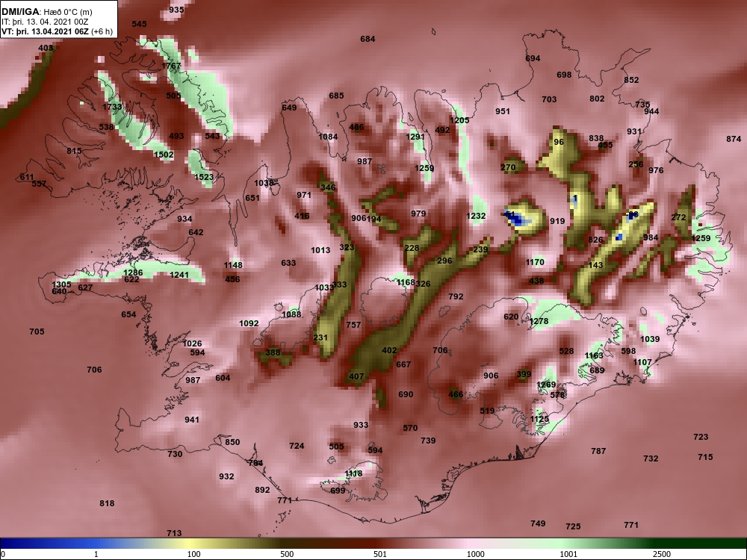Click the 874 value at the right edge
Viewport: 747px width, 560px height.
(x=734, y=139)
